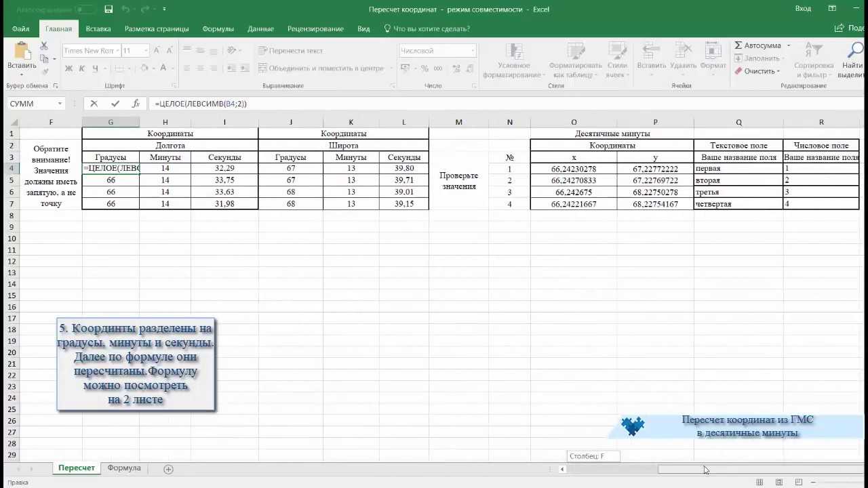This screenshot has width=868, height=488.
Task: Open the Customize Quick Access Toolbar dropdown
Action: pyautogui.click(x=164, y=9)
